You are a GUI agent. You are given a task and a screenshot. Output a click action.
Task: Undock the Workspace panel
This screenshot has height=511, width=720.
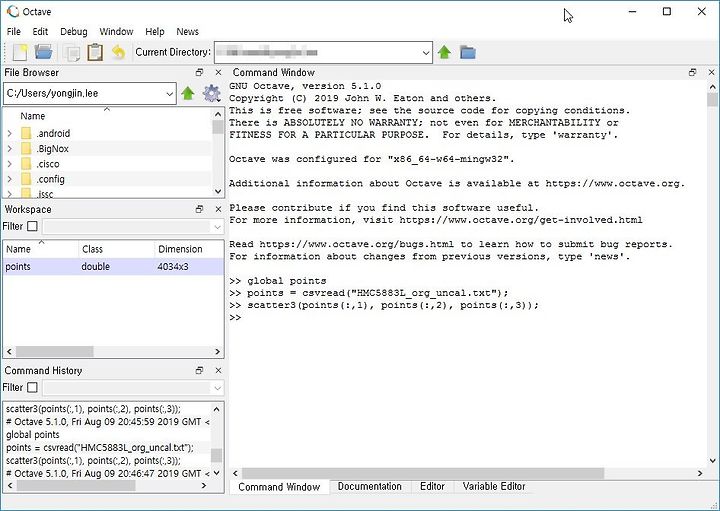199,209
